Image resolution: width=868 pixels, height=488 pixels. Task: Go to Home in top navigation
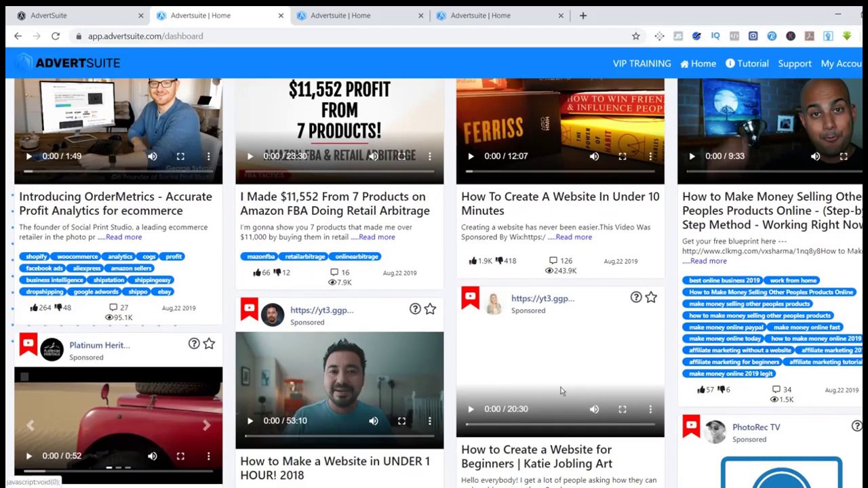coord(698,64)
